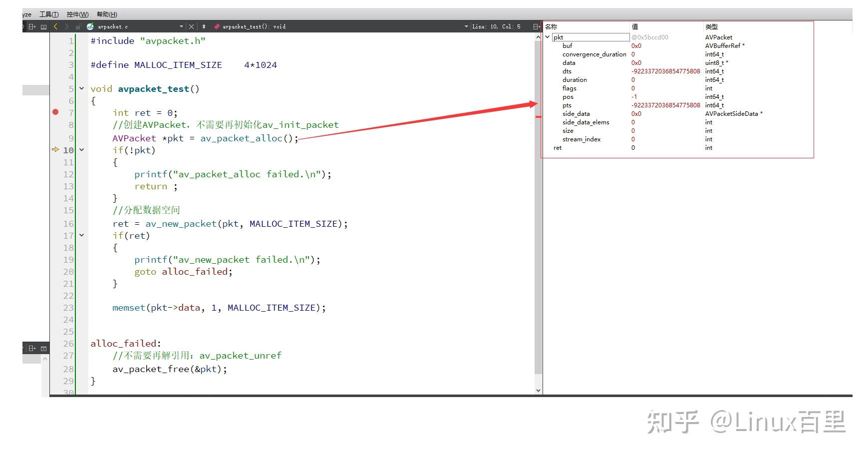Select the pkt row in locals view

click(x=678, y=37)
